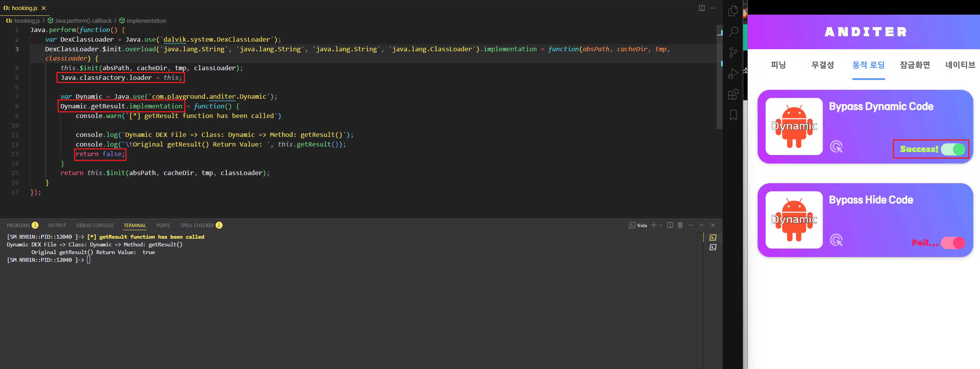Open Extensions in the activity bar

pyautogui.click(x=733, y=94)
